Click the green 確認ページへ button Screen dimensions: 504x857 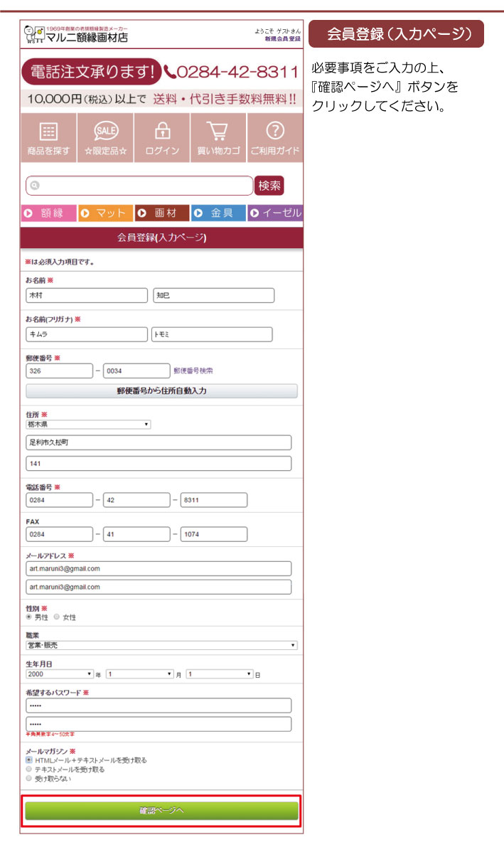(161, 811)
